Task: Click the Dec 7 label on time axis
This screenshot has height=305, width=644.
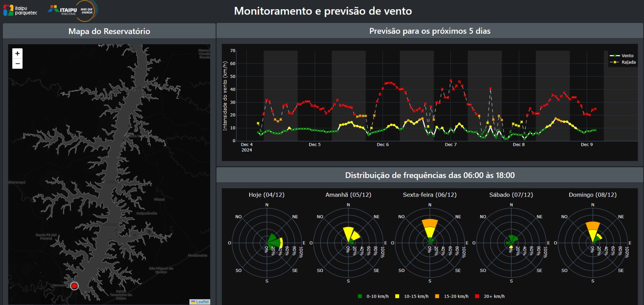Action: (x=450, y=145)
